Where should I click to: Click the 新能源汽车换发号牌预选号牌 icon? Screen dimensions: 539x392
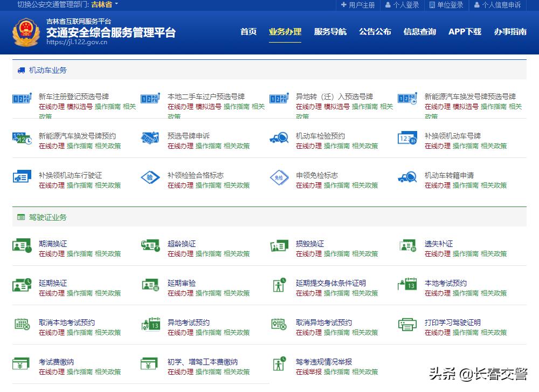(x=407, y=98)
